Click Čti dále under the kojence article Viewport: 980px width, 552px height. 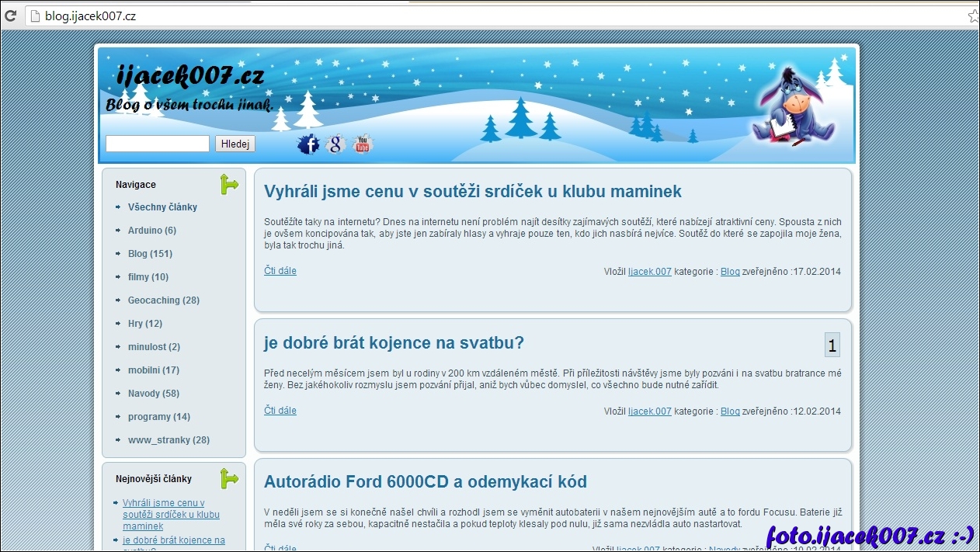tap(280, 411)
